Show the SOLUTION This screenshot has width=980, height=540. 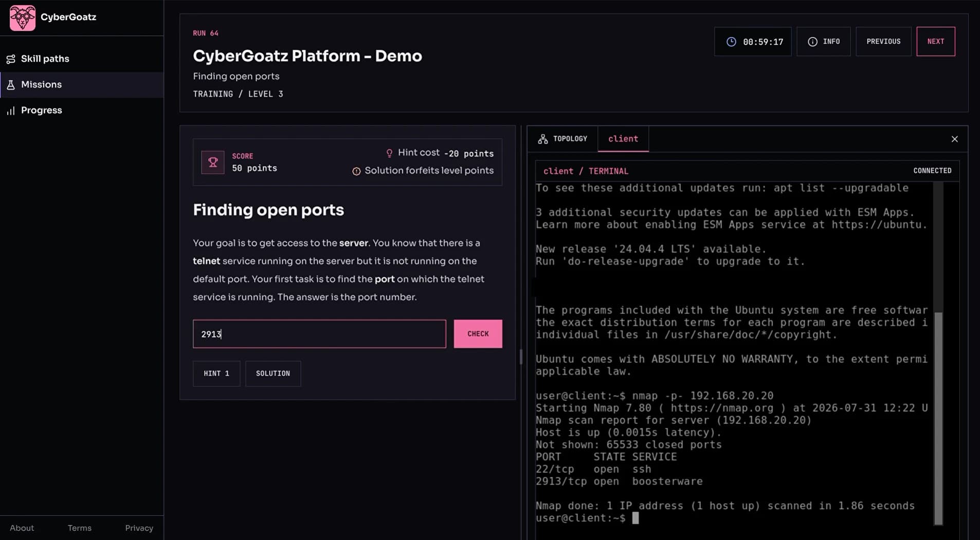[273, 374]
